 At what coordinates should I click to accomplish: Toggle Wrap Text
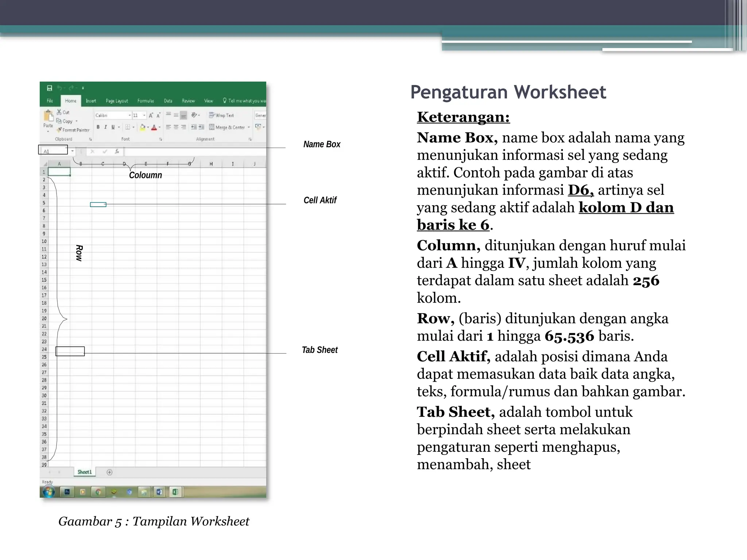(x=221, y=115)
